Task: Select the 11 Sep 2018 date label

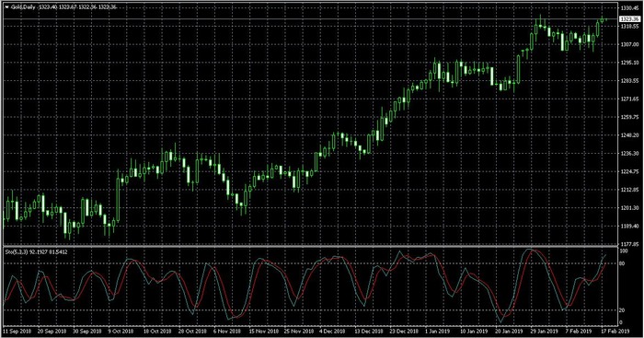Action: pyautogui.click(x=17, y=331)
